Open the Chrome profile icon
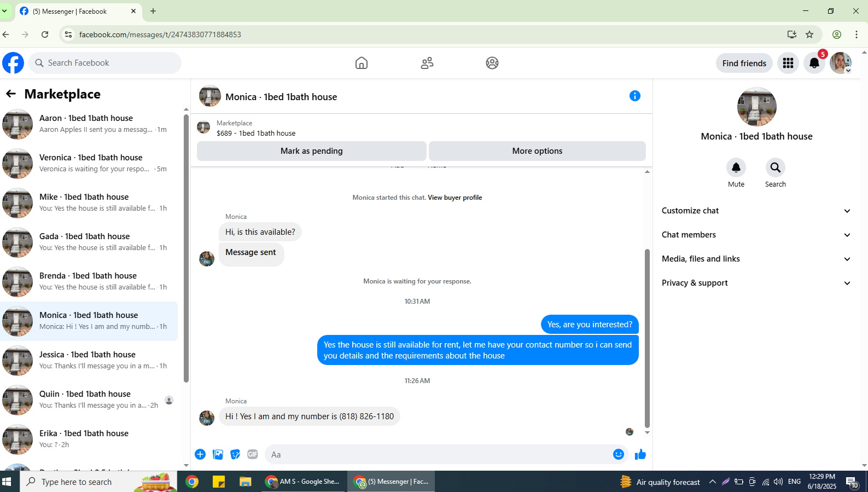The height and width of the screenshot is (492, 868). 837,34
